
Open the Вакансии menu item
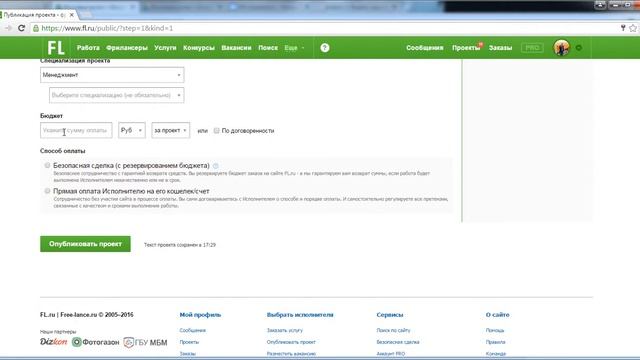pos(236,48)
